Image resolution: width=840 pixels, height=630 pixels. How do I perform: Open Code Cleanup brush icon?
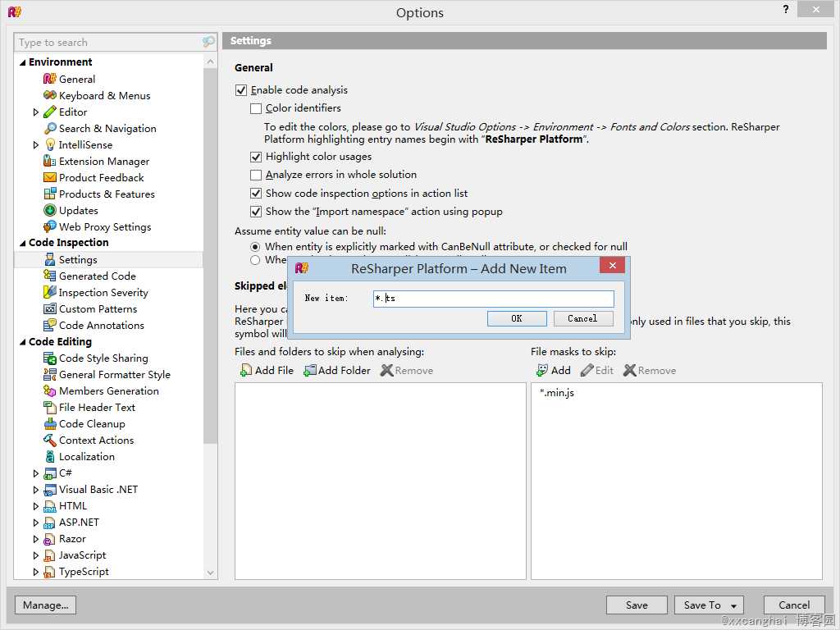49,424
